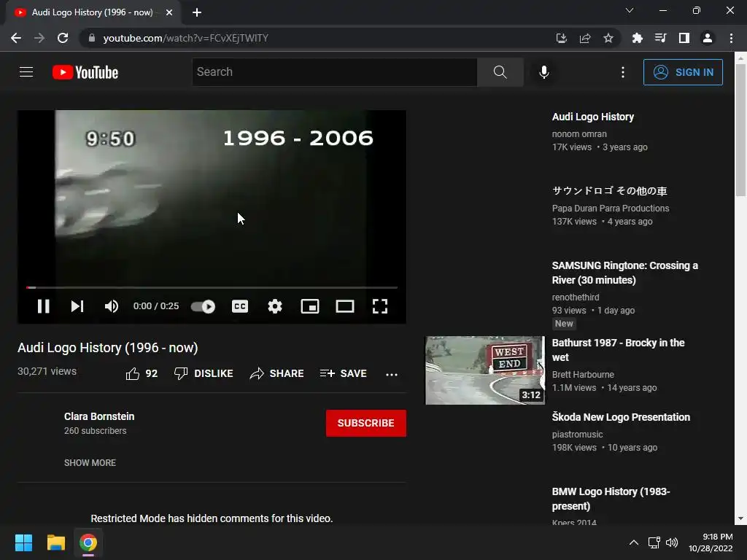
Task: Open the YouTube guide hamburger menu
Action: [x=26, y=72]
